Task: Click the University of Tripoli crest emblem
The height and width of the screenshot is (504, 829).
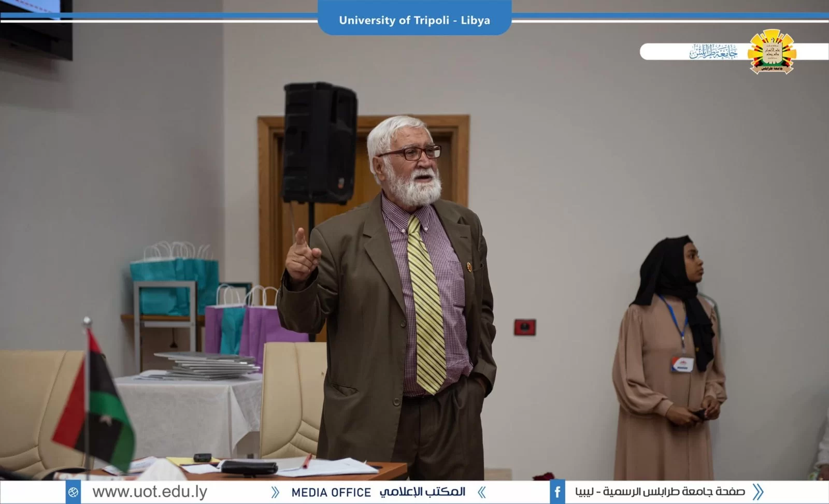Action: click(771, 52)
